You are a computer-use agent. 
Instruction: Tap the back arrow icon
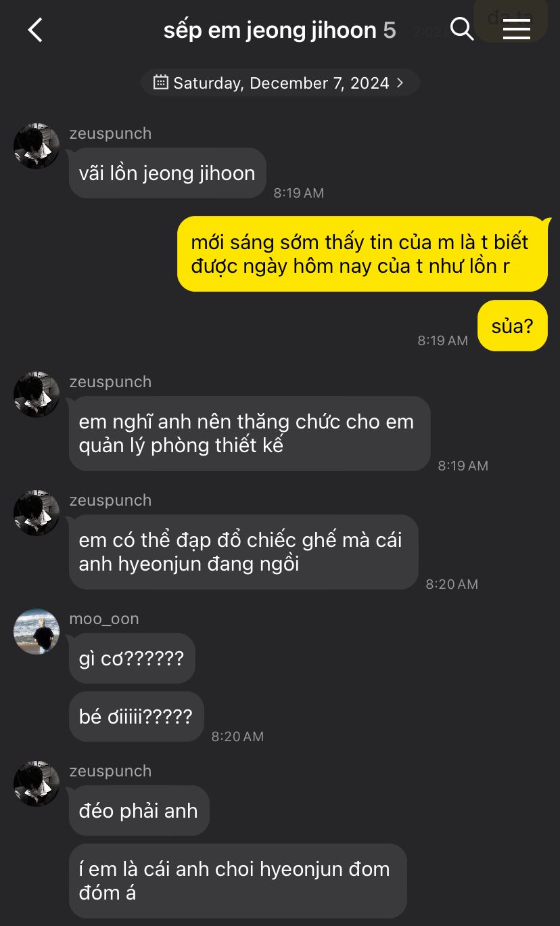pos(35,30)
